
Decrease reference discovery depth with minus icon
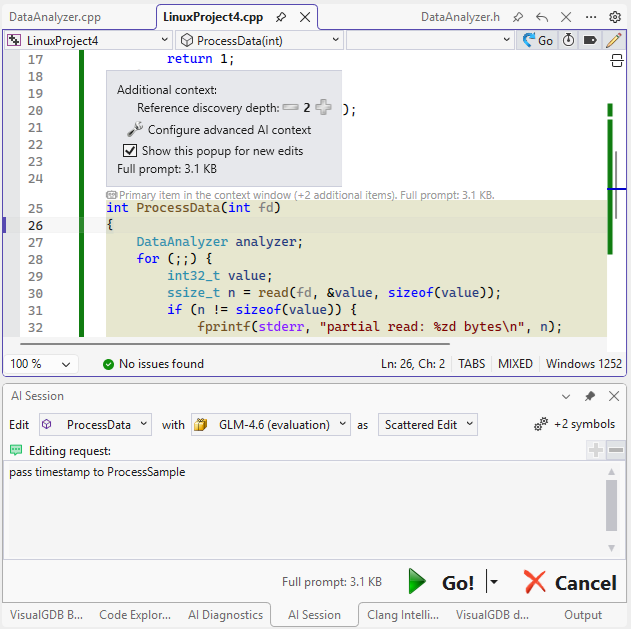[x=290, y=108]
